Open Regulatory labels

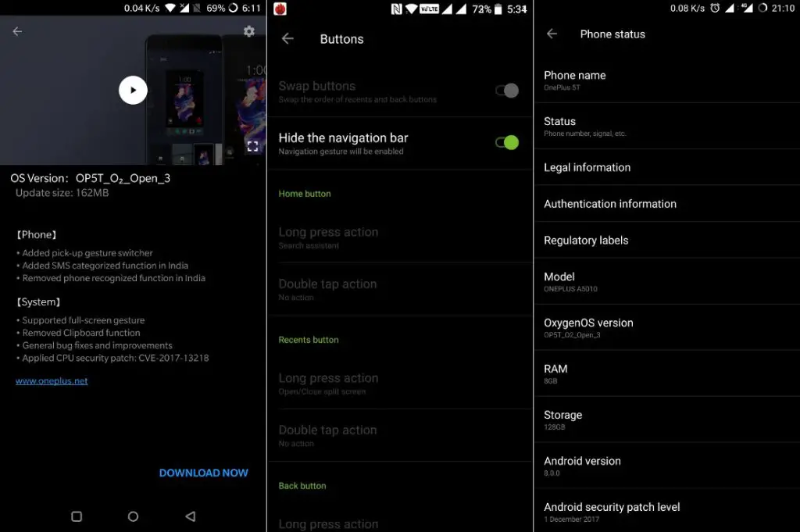pyautogui.click(x=667, y=241)
